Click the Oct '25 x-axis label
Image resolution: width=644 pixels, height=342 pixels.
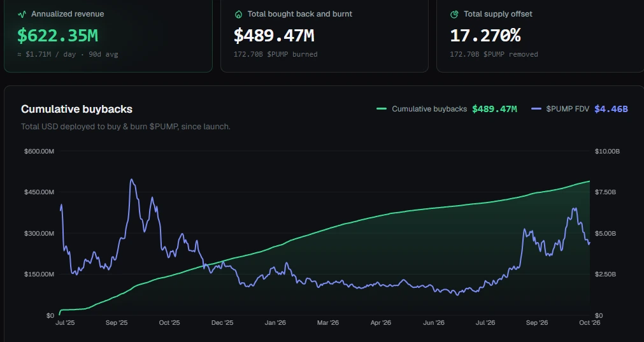[169, 323]
